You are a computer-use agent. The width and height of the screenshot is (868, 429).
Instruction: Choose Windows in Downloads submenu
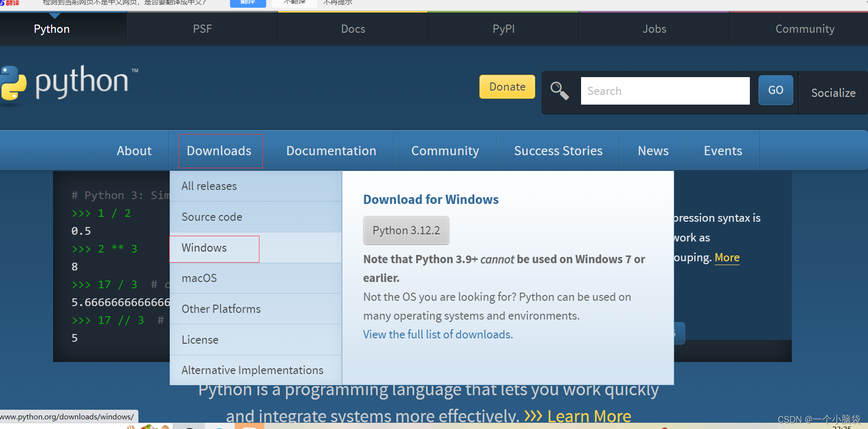(x=256, y=248)
